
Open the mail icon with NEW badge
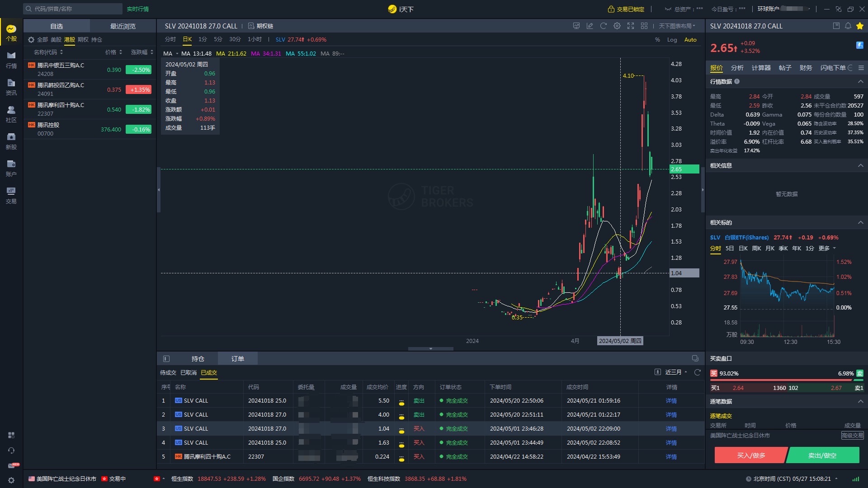(x=12, y=465)
